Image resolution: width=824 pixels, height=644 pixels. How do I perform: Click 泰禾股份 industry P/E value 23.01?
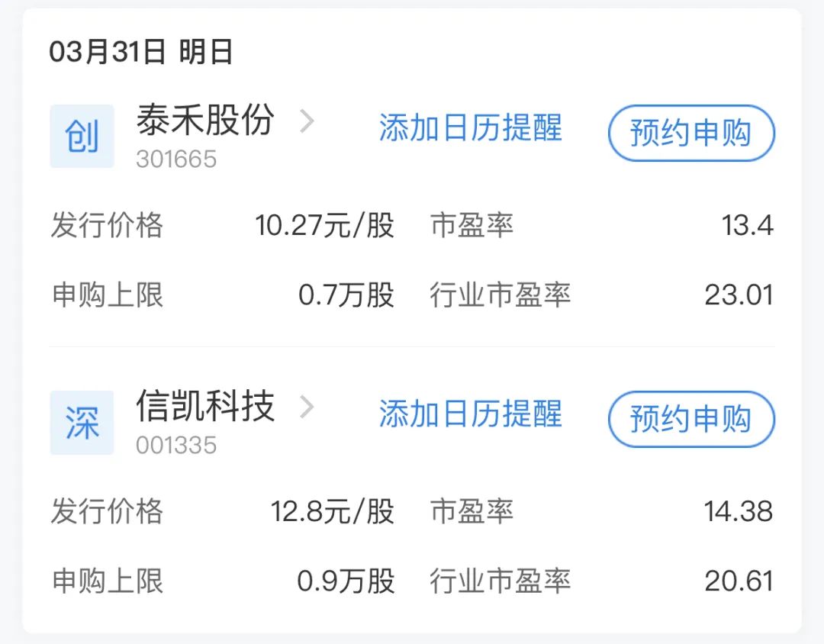[739, 295]
